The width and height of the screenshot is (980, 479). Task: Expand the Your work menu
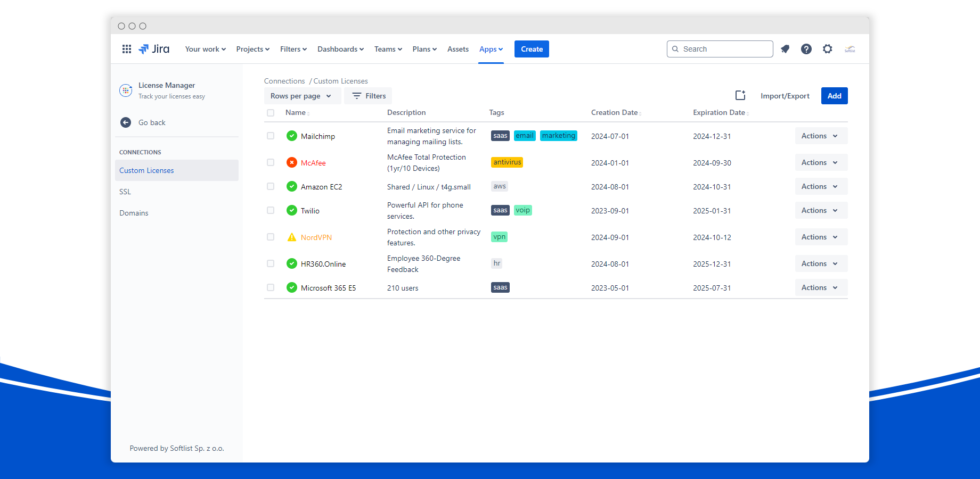[x=206, y=49]
